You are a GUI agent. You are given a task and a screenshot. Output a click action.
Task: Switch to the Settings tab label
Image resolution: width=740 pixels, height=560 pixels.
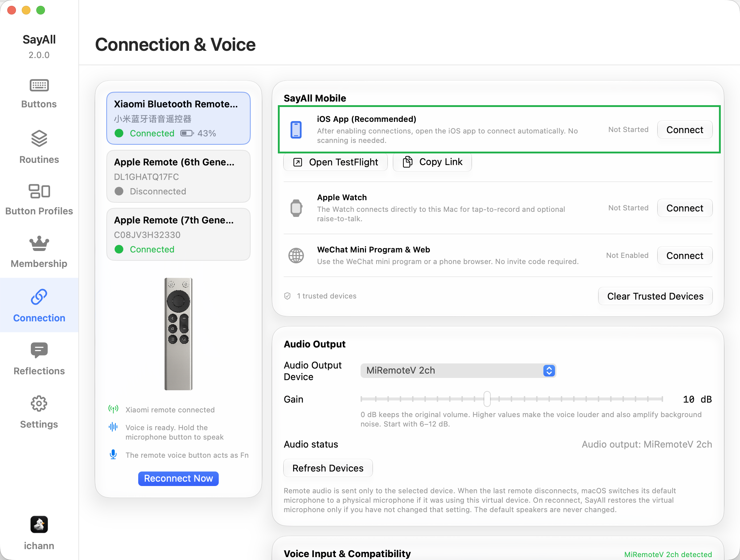[x=39, y=424]
